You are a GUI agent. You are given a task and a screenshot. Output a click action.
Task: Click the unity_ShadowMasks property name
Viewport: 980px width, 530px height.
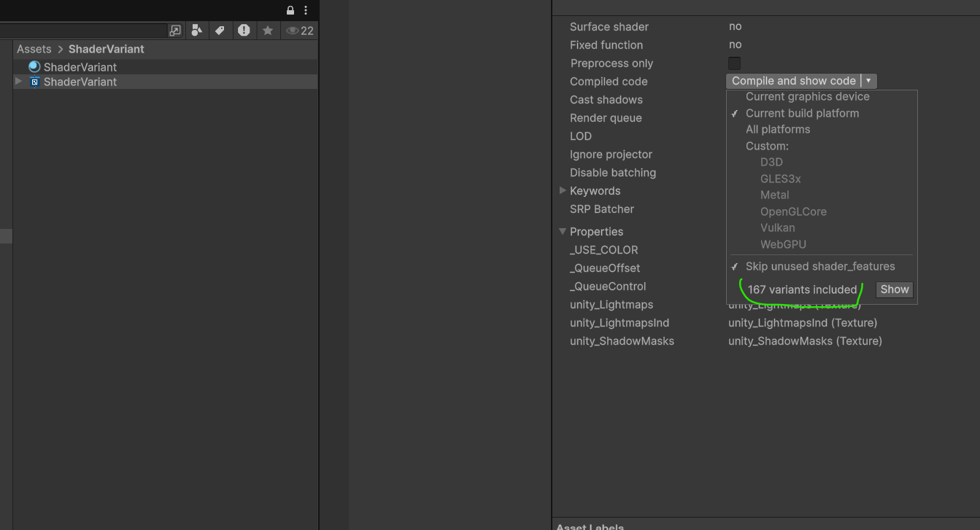(x=622, y=341)
